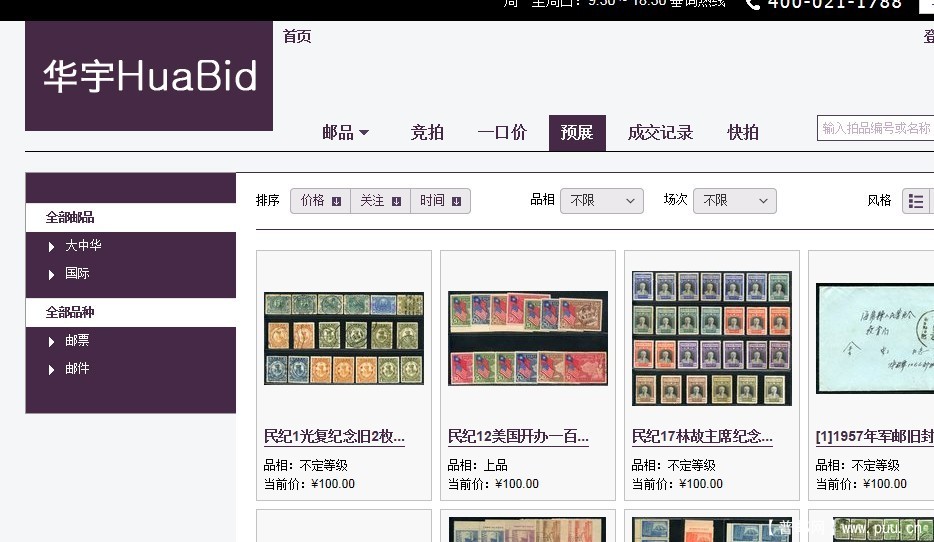Click the phone icon beside 400-021-1788
The height and width of the screenshot is (542, 934).
pos(753,4)
